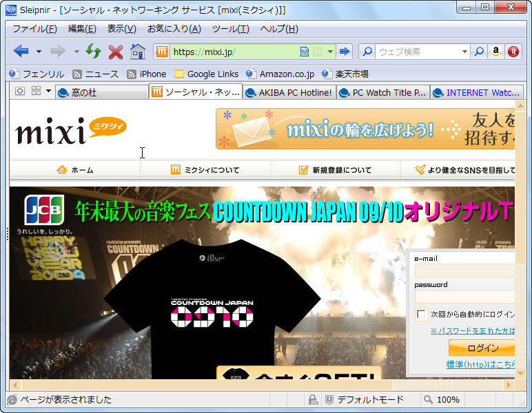
Task: Switch to the 窓の杜 tab
Action: pos(101,92)
